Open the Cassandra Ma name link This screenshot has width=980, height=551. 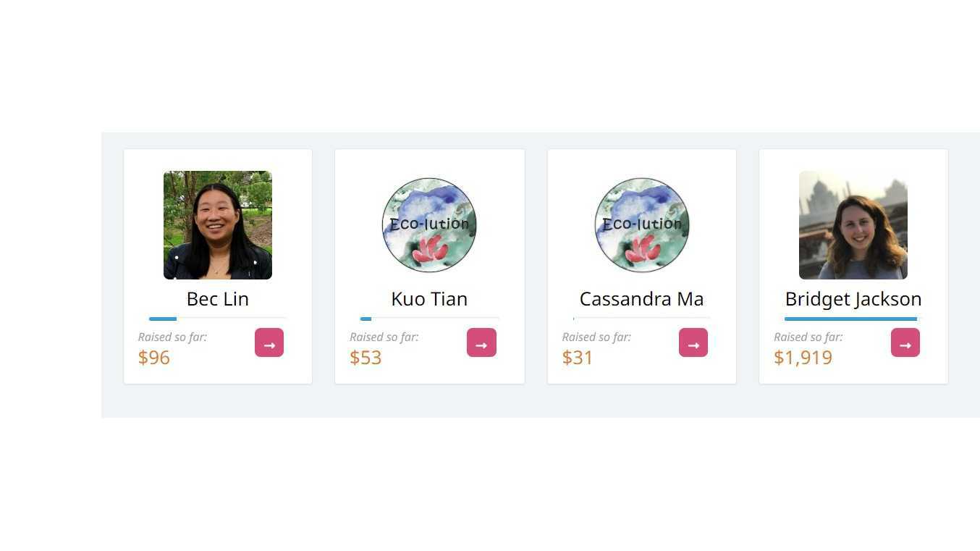tap(641, 299)
